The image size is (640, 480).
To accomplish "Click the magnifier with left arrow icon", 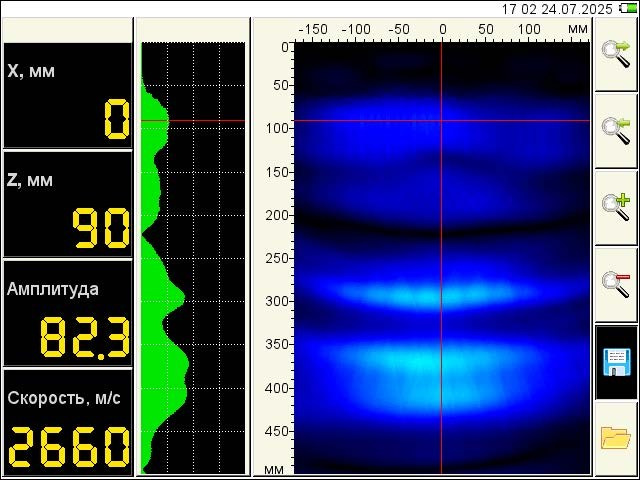I will point(616,130).
